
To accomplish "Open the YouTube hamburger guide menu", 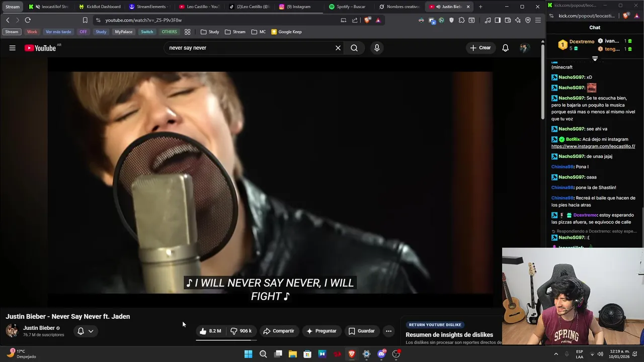I will coord(12,48).
